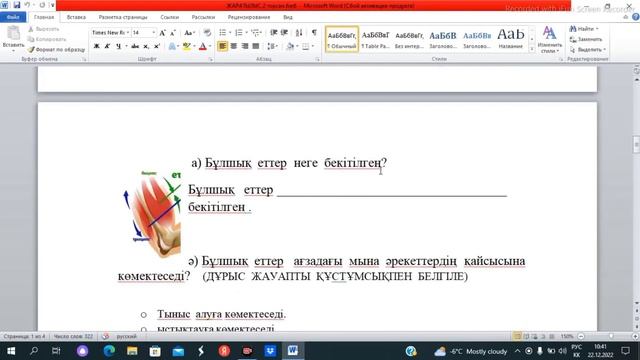Image resolution: width=640 pixels, height=360 pixels.
Task: Adjust the zoom slider in status bar
Action: tap(611, 336)
